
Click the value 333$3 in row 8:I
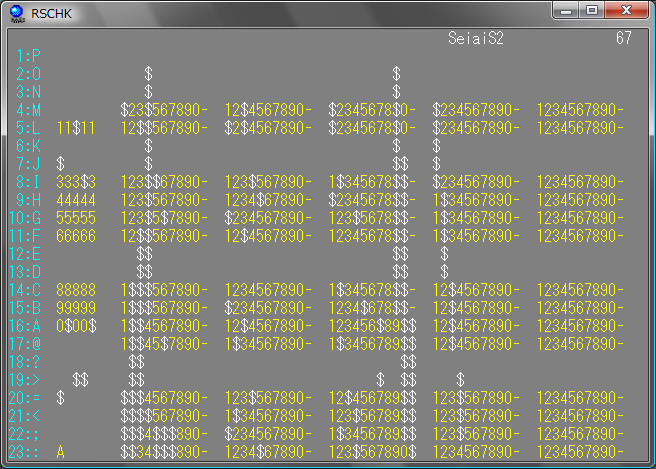tap(76, 182)
